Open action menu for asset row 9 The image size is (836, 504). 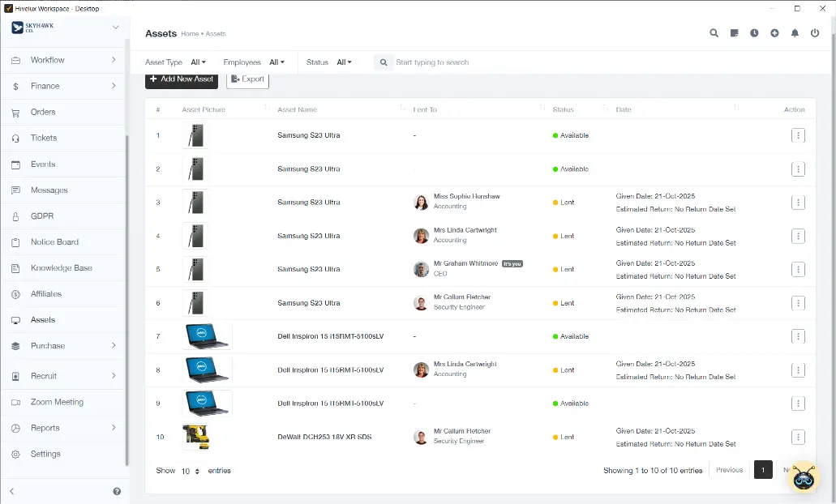click(798, 404)
